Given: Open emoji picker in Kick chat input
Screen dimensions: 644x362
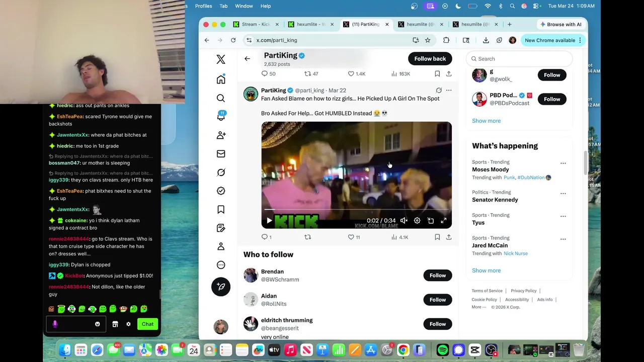Looking at the screenshot, I should tap(98, 324).
